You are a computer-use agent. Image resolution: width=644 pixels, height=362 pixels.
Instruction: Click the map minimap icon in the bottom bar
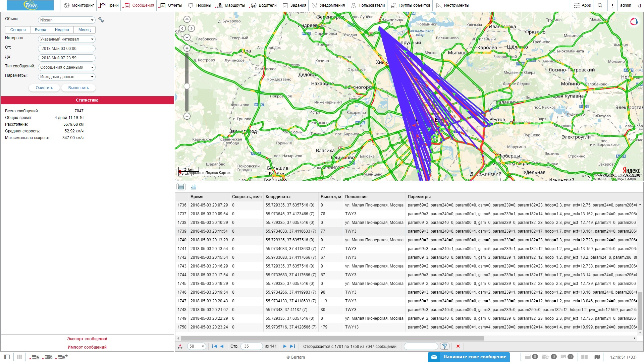click(x=597, y=357)
